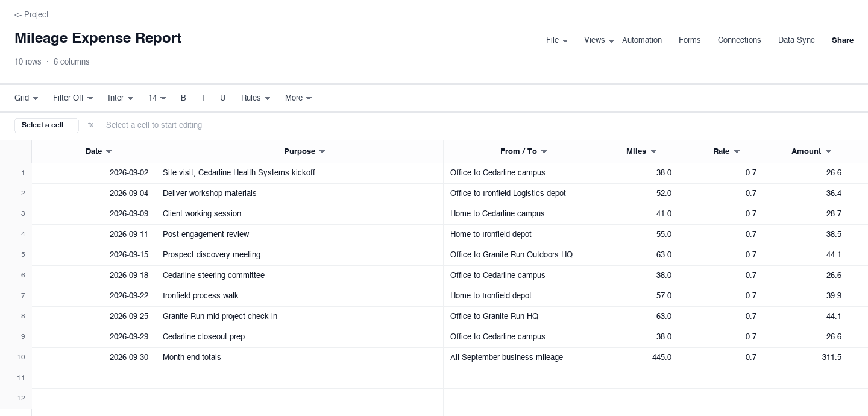The height and width of the screenshot is (416, 868).
Task: Select cell 'Cedarline closeout prep'
Action: [x=300, y=338]
